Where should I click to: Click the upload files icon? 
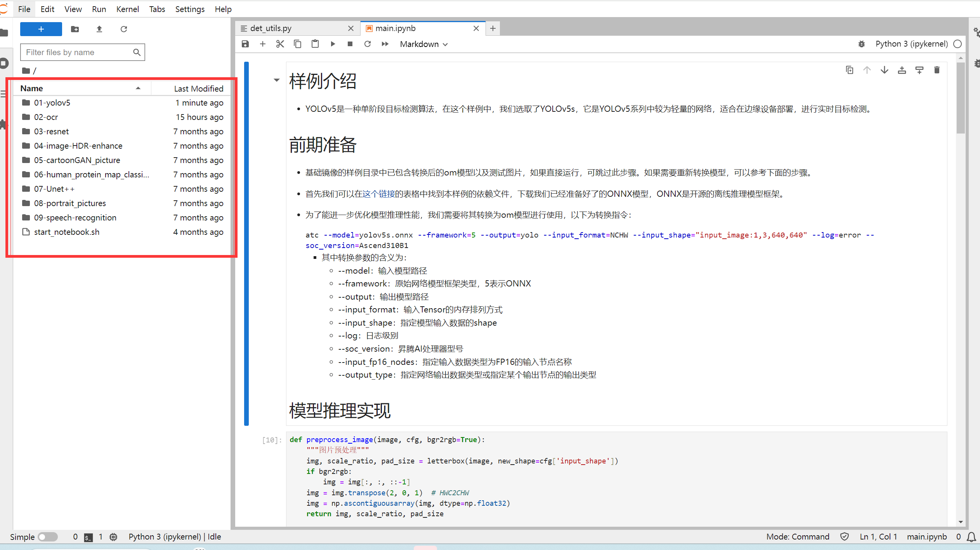pos(99,29)
